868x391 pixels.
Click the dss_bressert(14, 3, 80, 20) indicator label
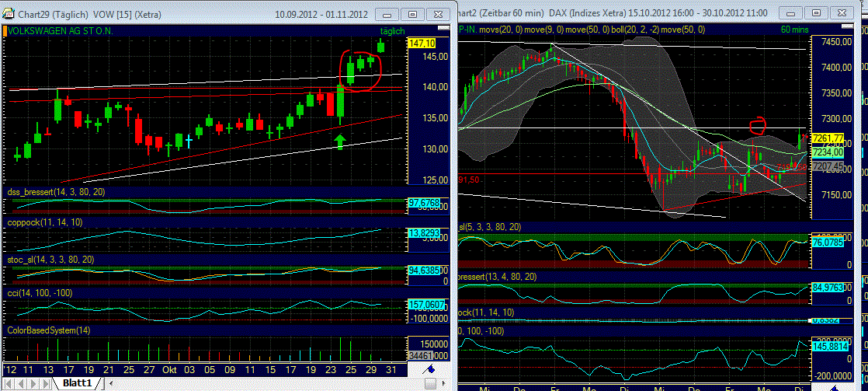[56, 192]
